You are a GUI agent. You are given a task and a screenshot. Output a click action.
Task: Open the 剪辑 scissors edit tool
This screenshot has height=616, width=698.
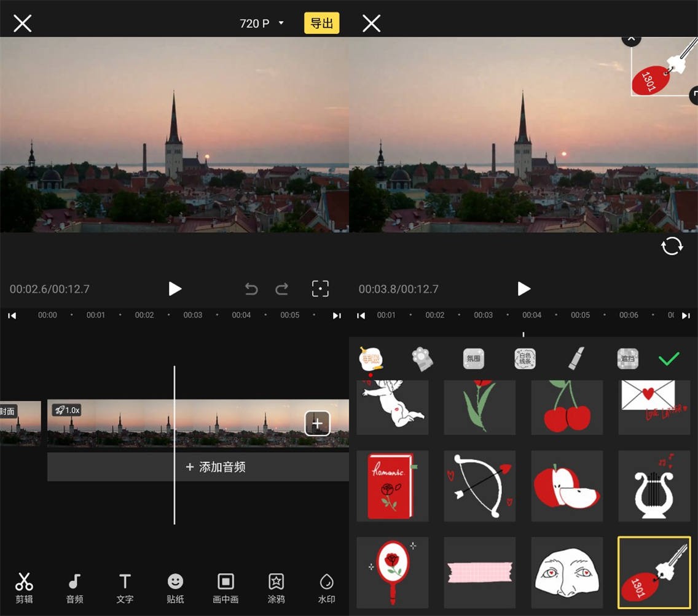(24, 588)
